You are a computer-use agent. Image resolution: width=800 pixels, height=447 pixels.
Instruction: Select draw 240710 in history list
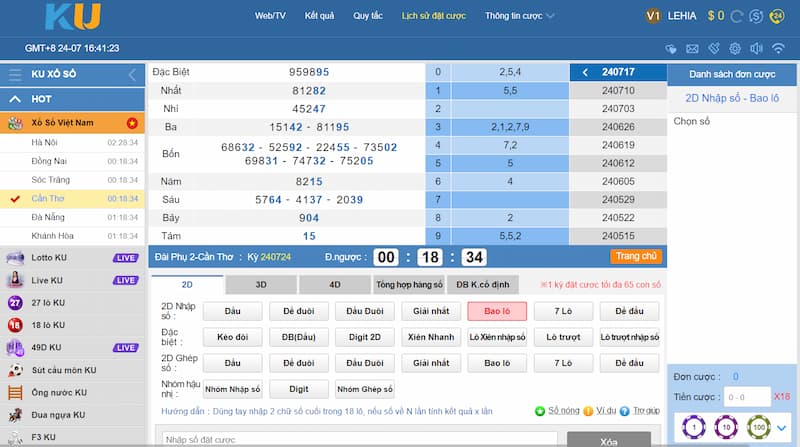click(618, 90)
